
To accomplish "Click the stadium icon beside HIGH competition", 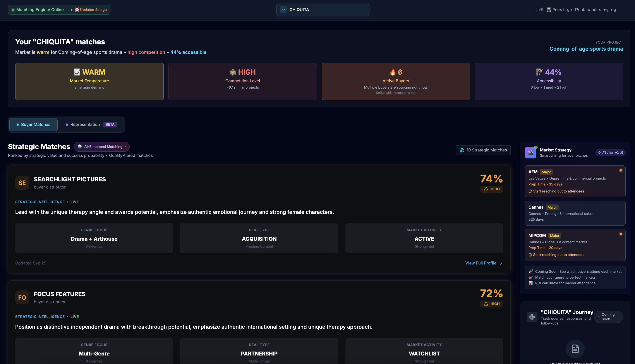I will (x=233, y=72).
